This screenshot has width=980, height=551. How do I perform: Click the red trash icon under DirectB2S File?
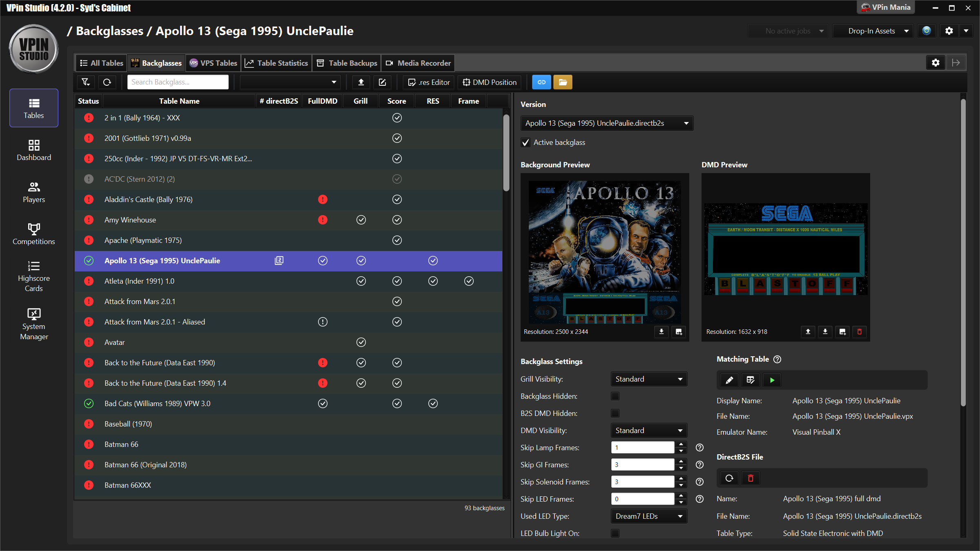751,478
